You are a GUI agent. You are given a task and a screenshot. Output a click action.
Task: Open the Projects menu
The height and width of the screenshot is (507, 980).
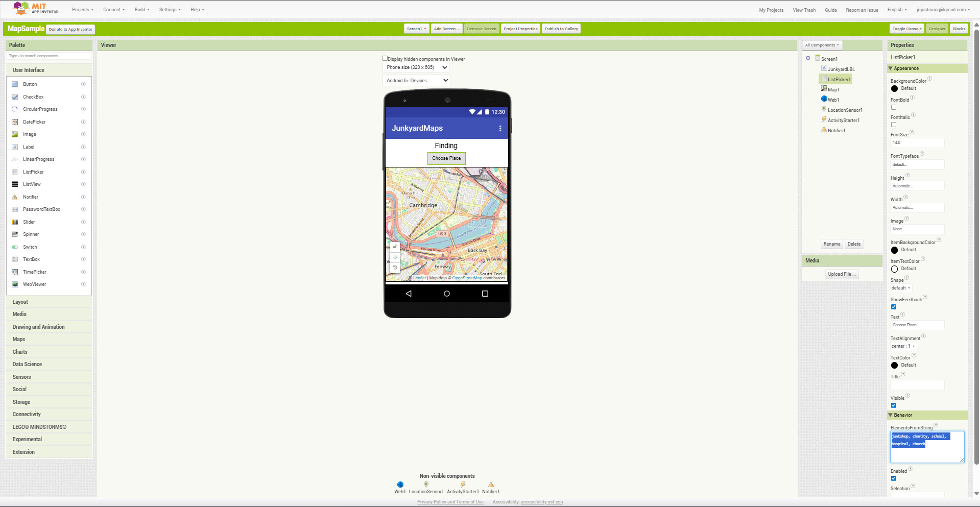pos(83,10)
